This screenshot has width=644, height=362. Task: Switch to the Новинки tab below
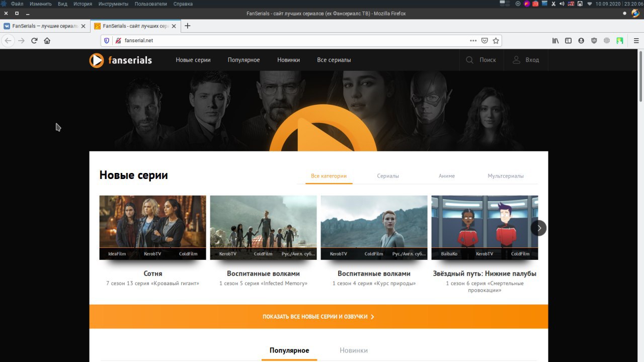(354, 350)
